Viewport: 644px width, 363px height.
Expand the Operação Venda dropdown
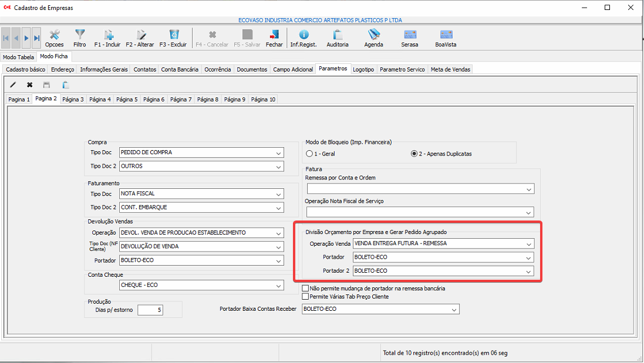pyautogui.click(x=529, y=244)
